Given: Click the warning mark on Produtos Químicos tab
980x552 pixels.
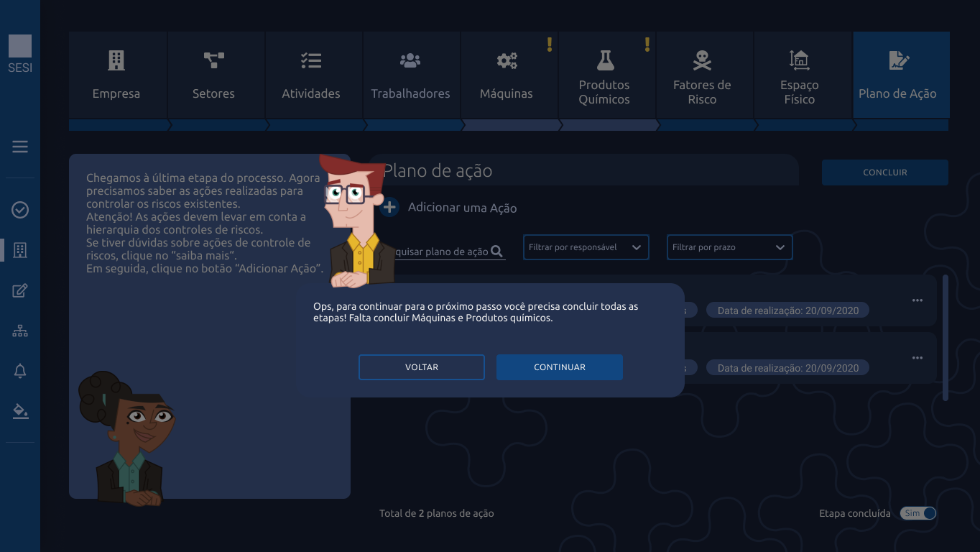Looking at the screenshot, I should click(647, 45).
